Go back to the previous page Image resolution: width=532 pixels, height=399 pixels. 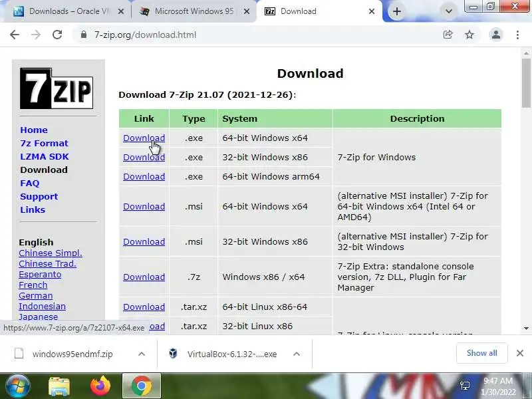(x=15, y=35)
